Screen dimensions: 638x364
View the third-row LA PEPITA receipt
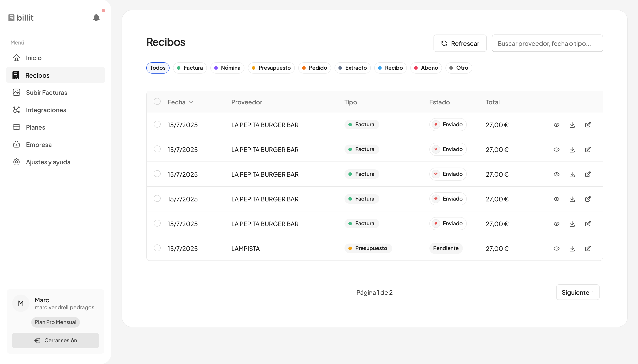557,174
